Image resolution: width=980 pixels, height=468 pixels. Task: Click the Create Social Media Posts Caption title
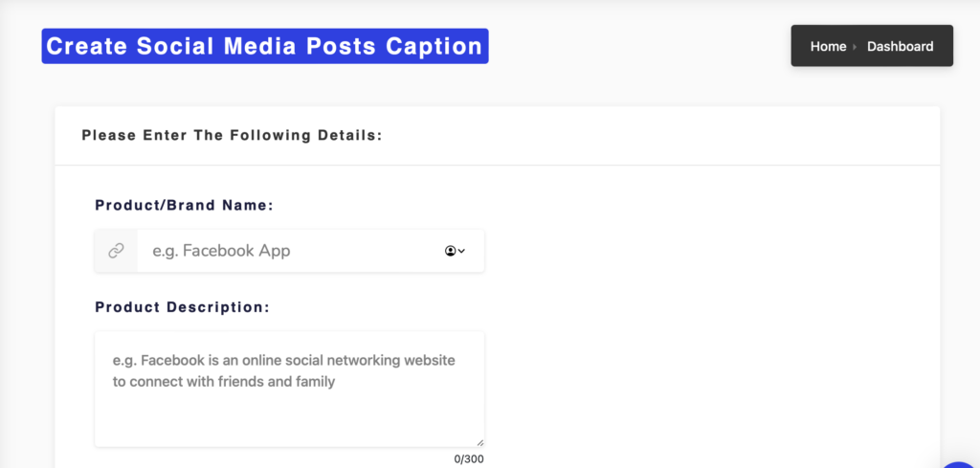265,46
